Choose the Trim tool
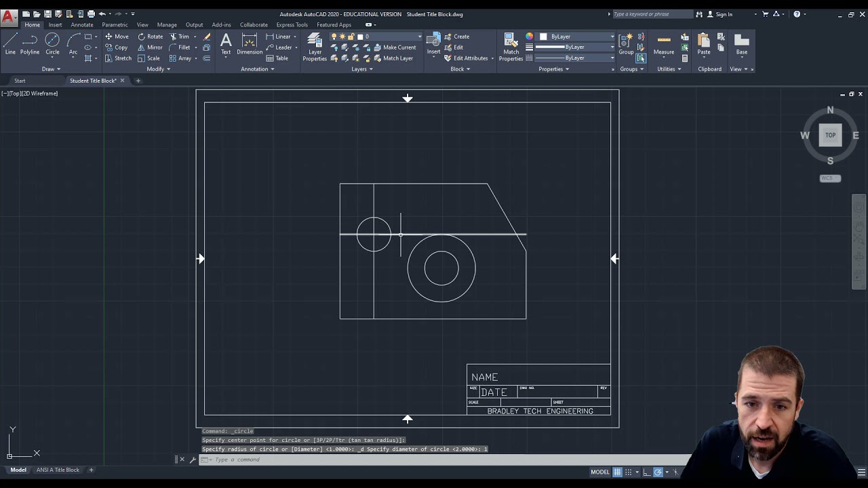The image size is (868, 488). pos(180,37)
